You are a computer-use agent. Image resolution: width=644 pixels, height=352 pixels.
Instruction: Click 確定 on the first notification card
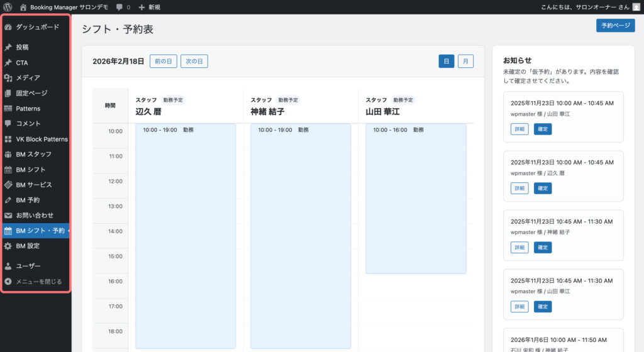click(543, 129)
